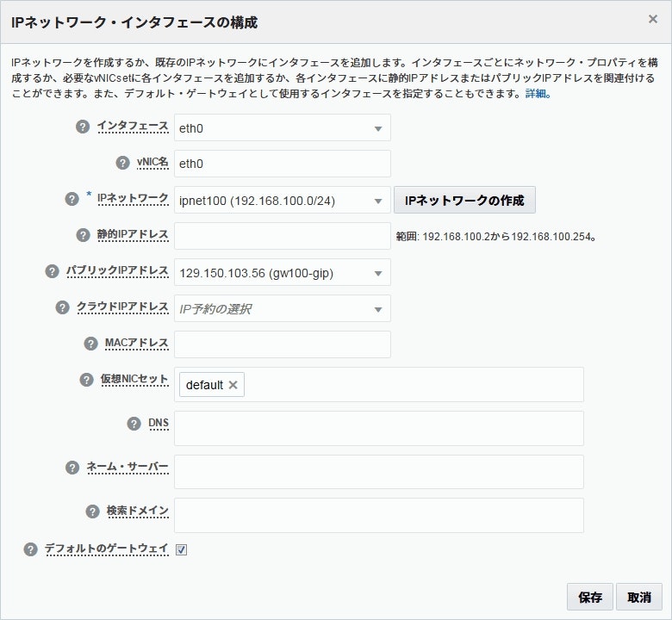Click the 検索ドメイン field label

138,511
